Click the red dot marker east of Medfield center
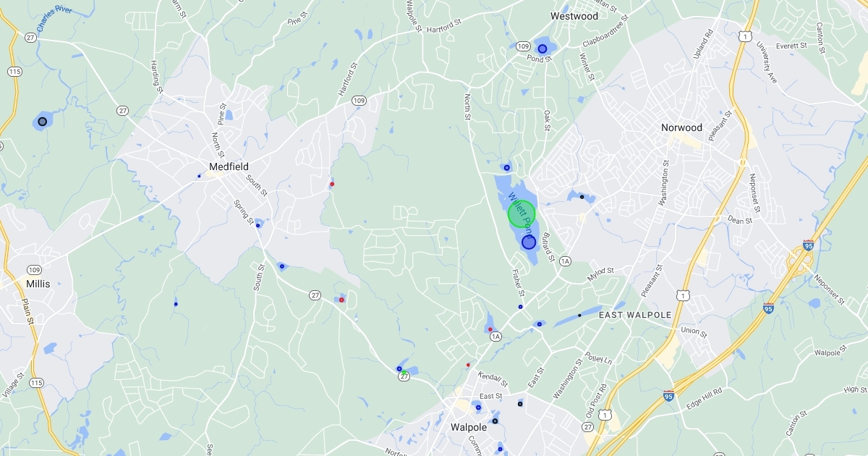The image size is (868, 456). (332, 184)
